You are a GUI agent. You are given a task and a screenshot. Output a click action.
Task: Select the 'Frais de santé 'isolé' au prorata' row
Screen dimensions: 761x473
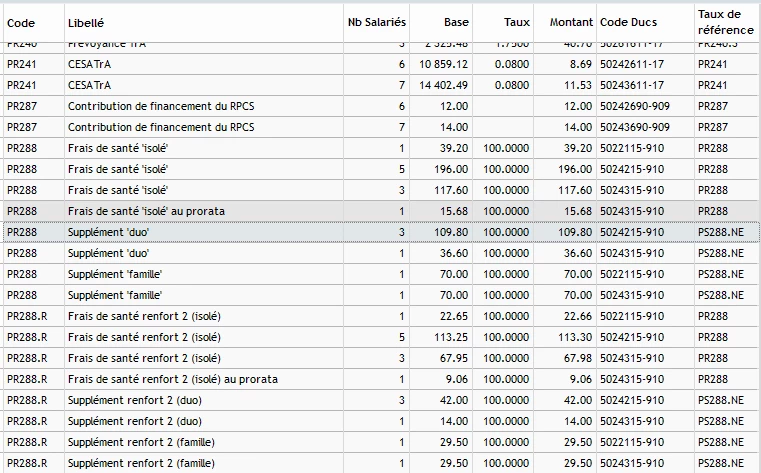click(x=380, y=211)
